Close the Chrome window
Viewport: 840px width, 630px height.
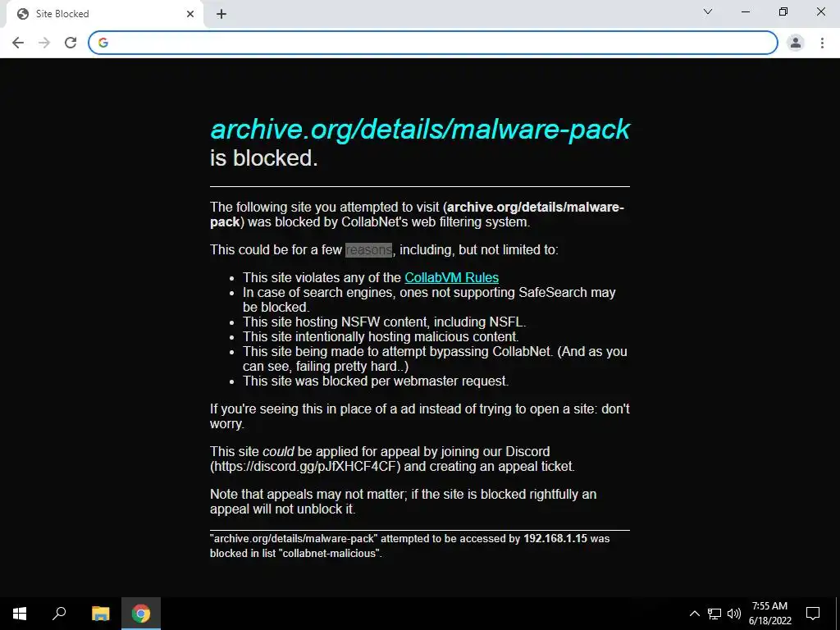click(x=820, y=11)
